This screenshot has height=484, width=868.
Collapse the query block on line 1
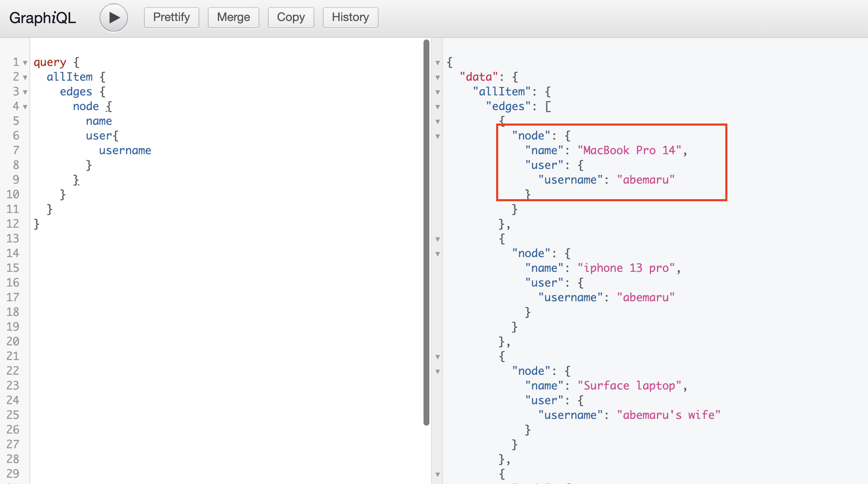coord(25,63)
